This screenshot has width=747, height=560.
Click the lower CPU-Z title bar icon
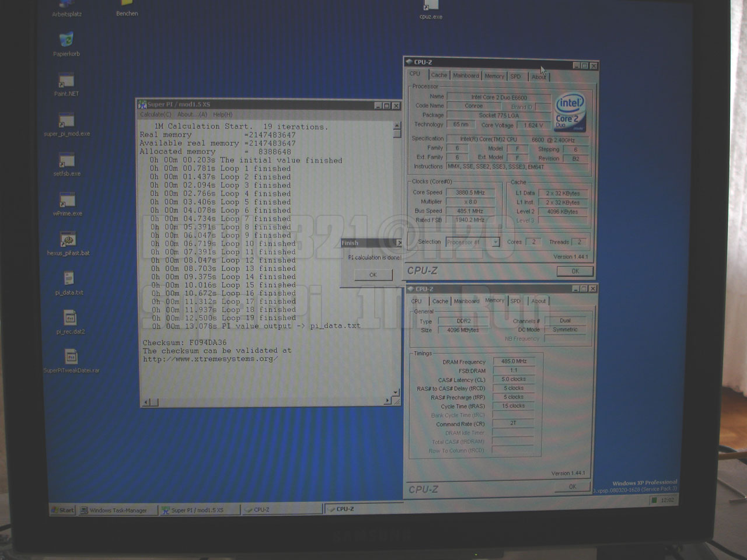(410, 289)
